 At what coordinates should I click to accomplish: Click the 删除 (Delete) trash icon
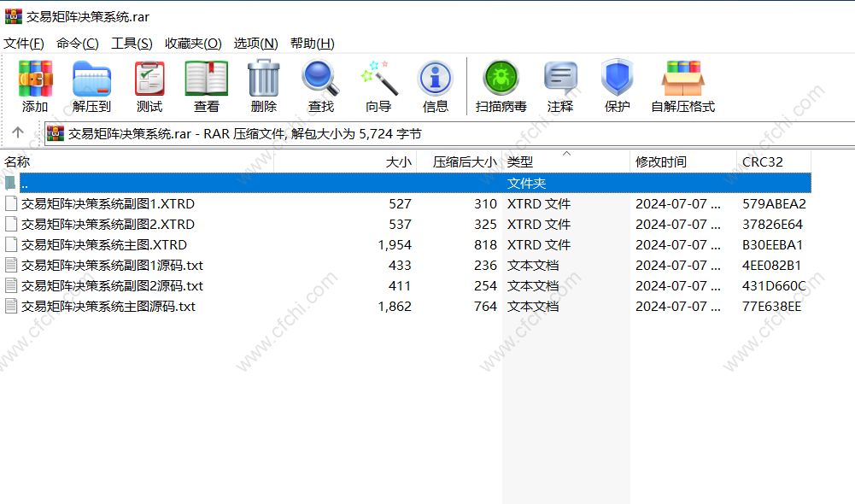pos(263,79)
